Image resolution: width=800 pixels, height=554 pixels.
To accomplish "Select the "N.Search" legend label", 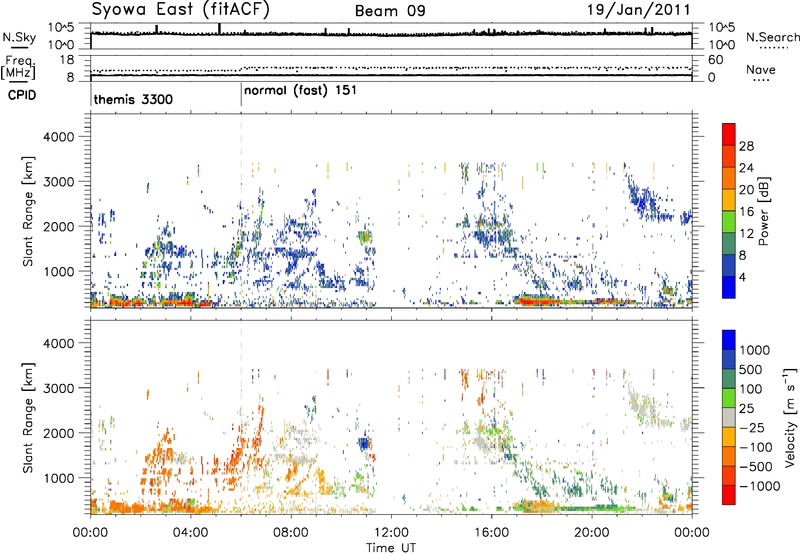I will click(x=772, y=37).
